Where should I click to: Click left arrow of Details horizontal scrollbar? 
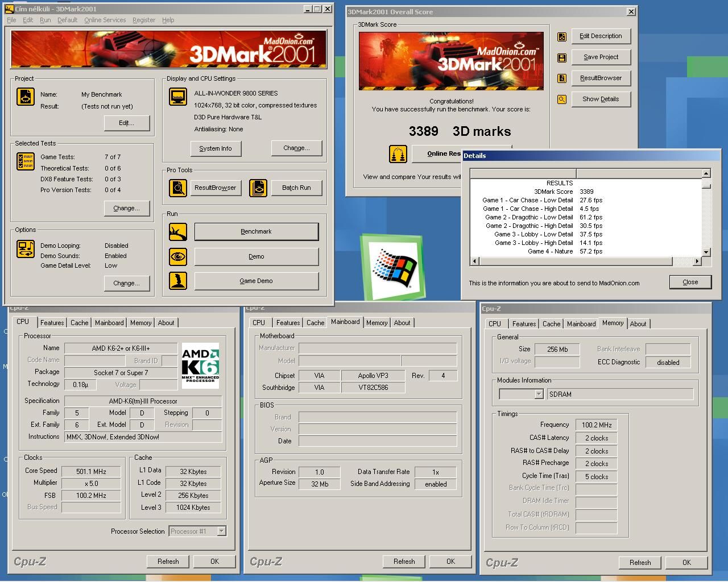(x=474, y=261)
